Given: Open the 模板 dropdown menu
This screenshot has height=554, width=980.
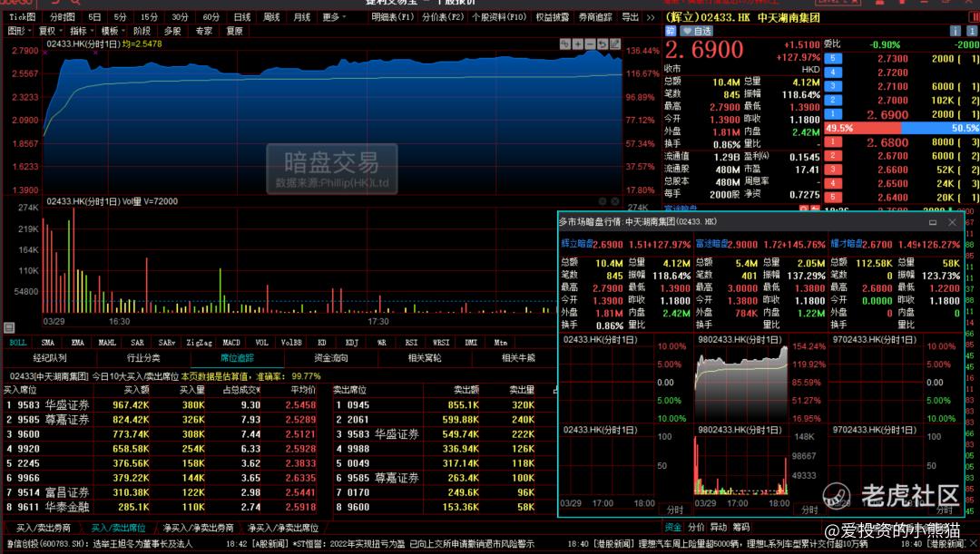Looking at the screenshot, I should pos(113,31).
